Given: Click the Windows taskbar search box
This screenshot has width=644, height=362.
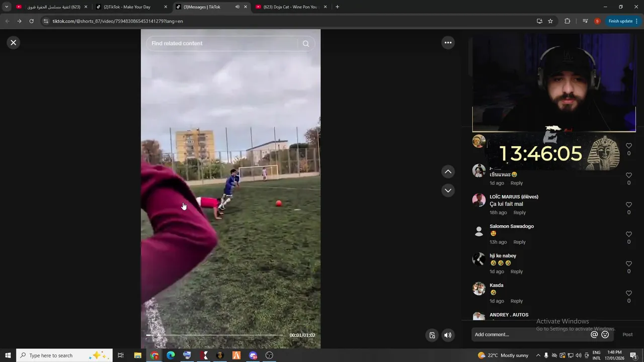Looking at the screenshot, I should coord(64,355).
